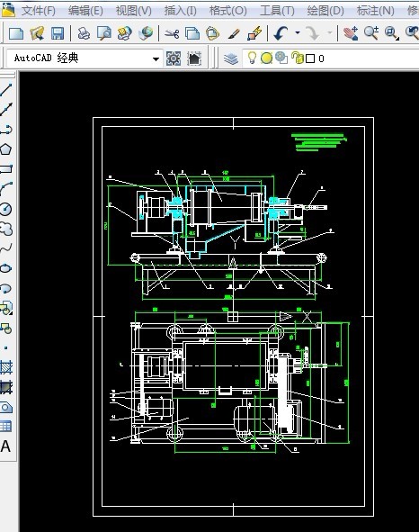
Task: Select the Polyline tool
Action: coord(6,130)
